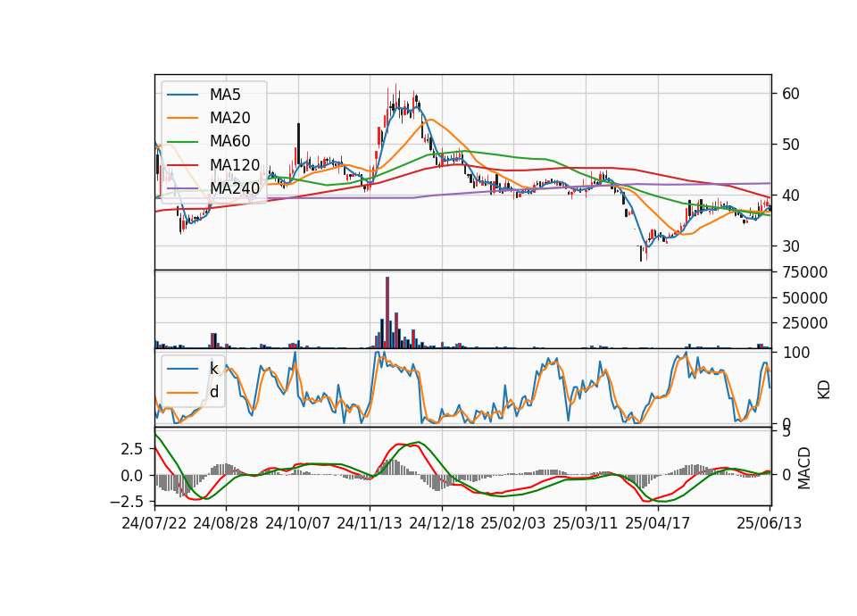Click the 24/08/28 date axis label
Screen dimensions: 857x616
click(x=226, y=523)
